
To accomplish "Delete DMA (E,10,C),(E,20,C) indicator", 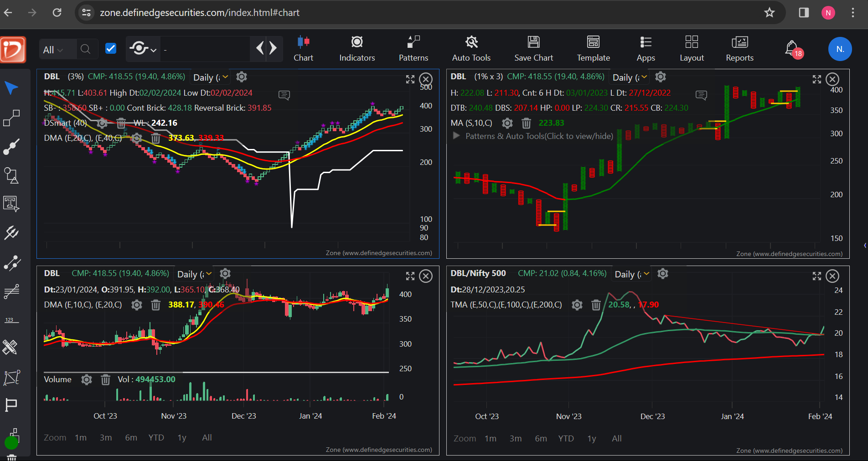I will tap(155, 305).
